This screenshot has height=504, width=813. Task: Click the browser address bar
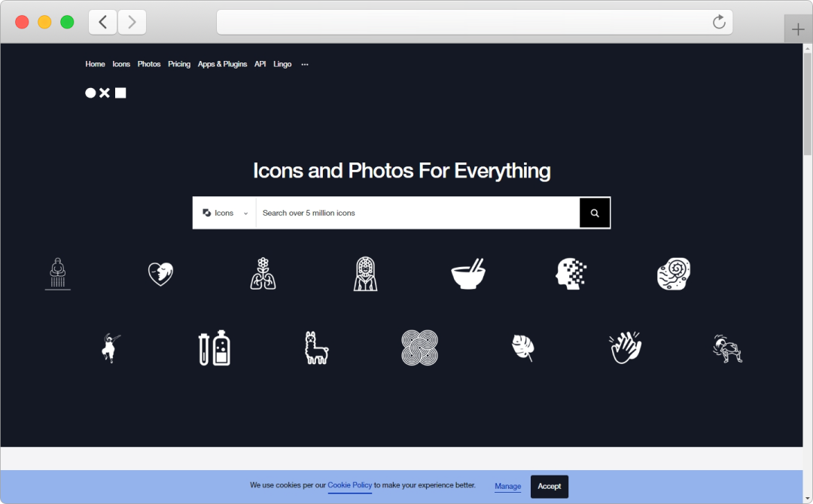(x=474, y=22)
